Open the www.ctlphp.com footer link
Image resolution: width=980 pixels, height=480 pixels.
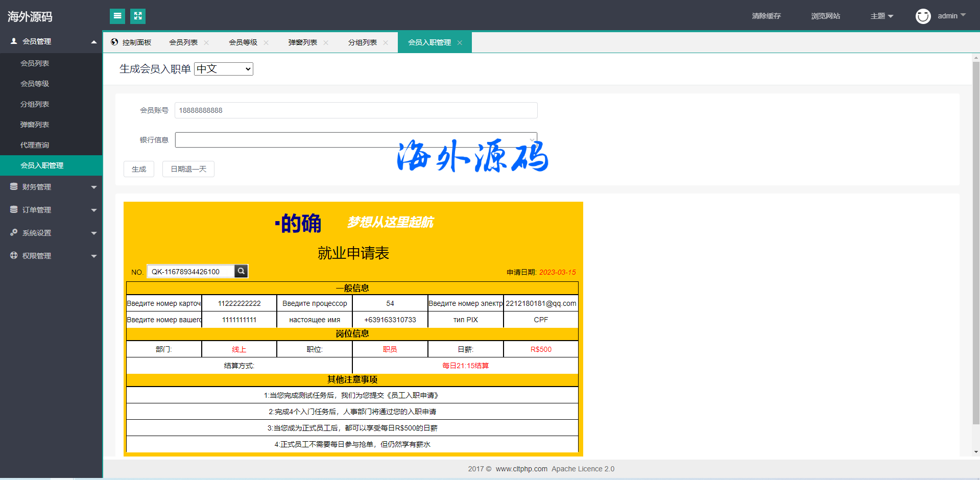[521, 469]
